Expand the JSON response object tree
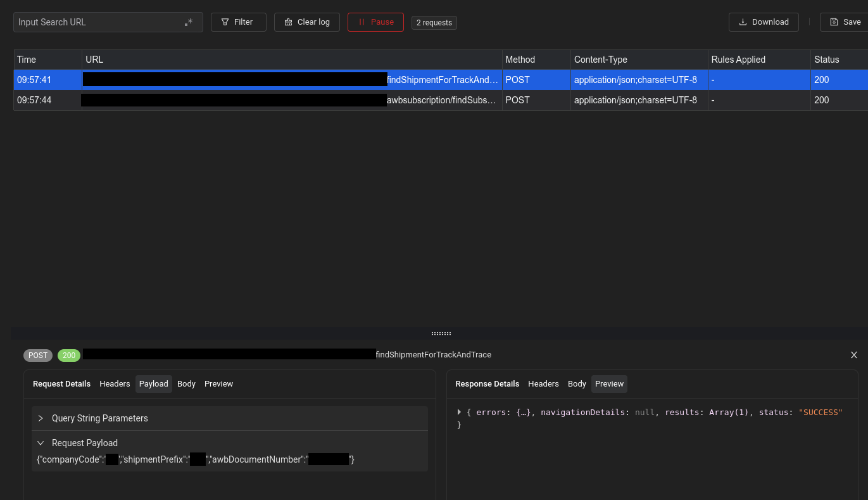Viewport: 868px width, 500px height. click(459, 412)
